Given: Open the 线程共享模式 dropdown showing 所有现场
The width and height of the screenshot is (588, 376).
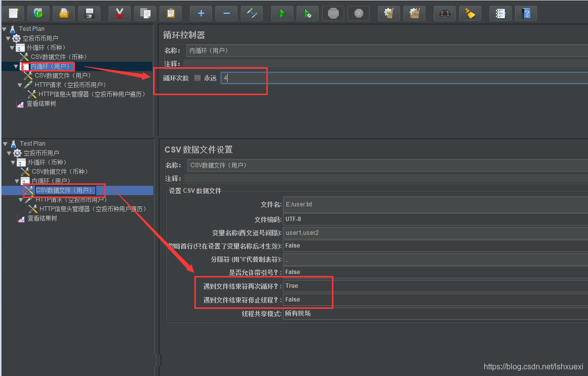Looking at the screenshot, I should (x=435, y=313).
